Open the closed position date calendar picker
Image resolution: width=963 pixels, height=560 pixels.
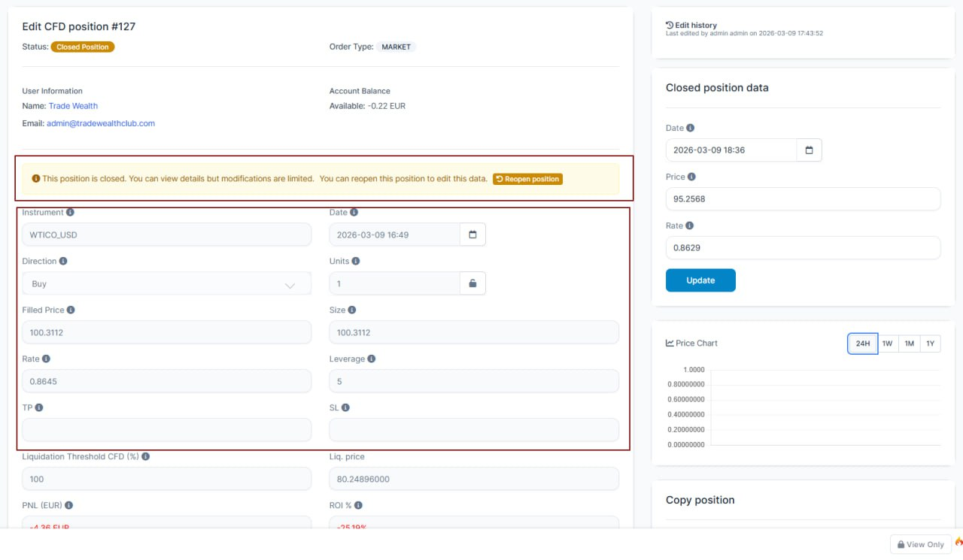click(x=809, y=150)
